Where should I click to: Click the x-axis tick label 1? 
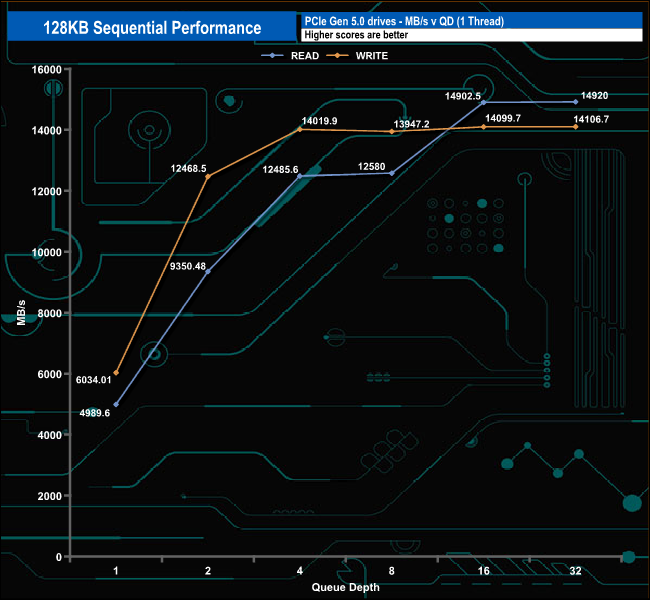116,571
